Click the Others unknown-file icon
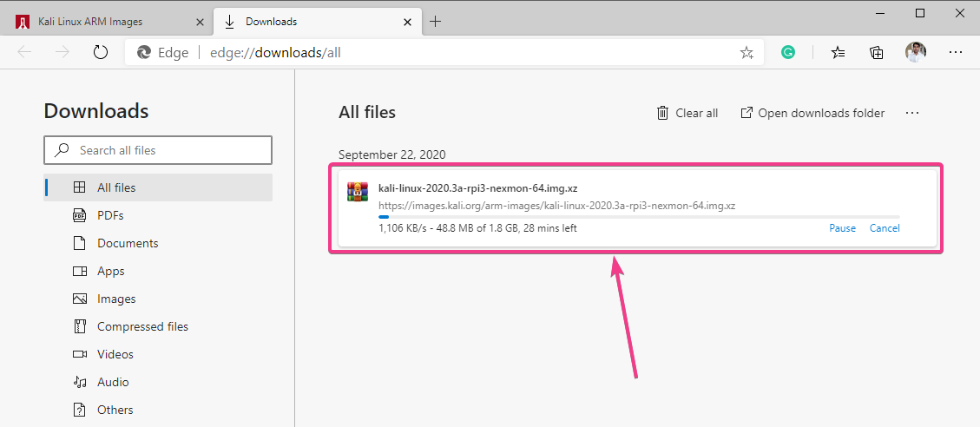 click(x=79, y=410)
